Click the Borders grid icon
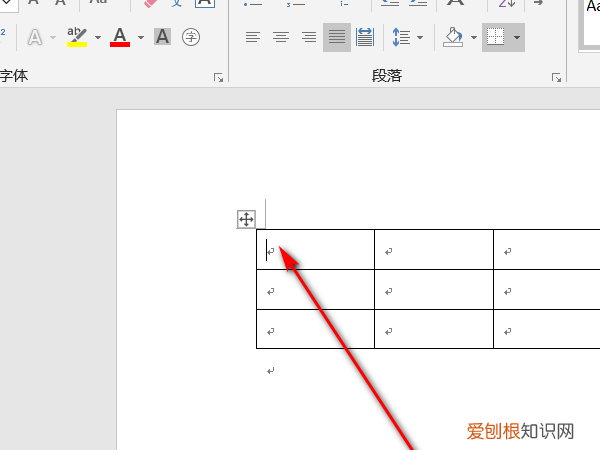Screen dimensions: 600x450 click(x=496, y=37)
